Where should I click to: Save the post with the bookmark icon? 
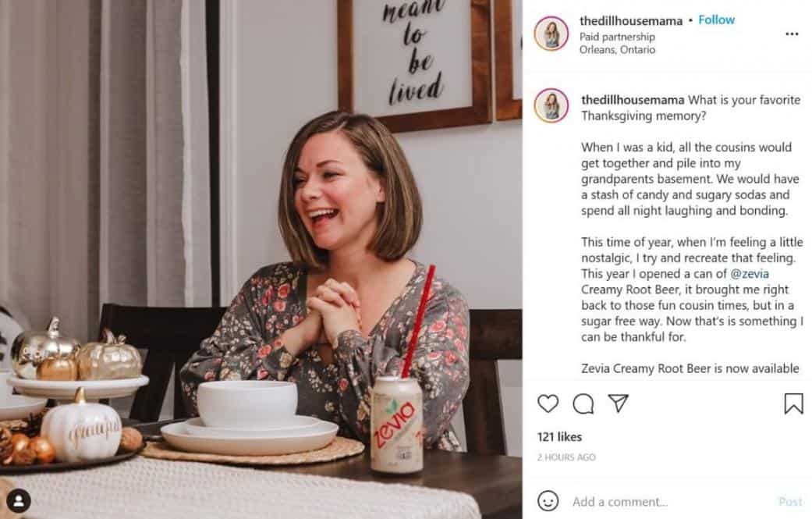tap(793, 403)
